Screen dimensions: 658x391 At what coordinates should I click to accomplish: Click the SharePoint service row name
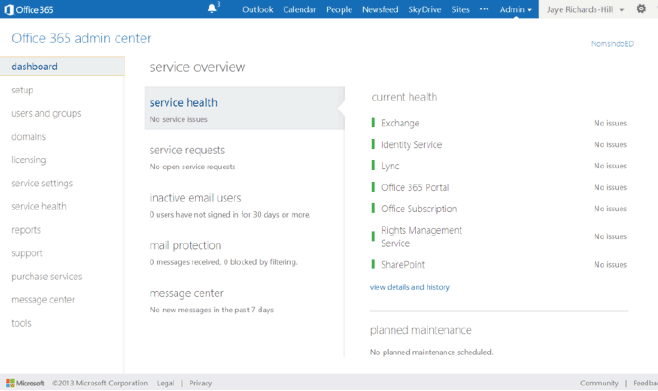click(x=403, y=265)
